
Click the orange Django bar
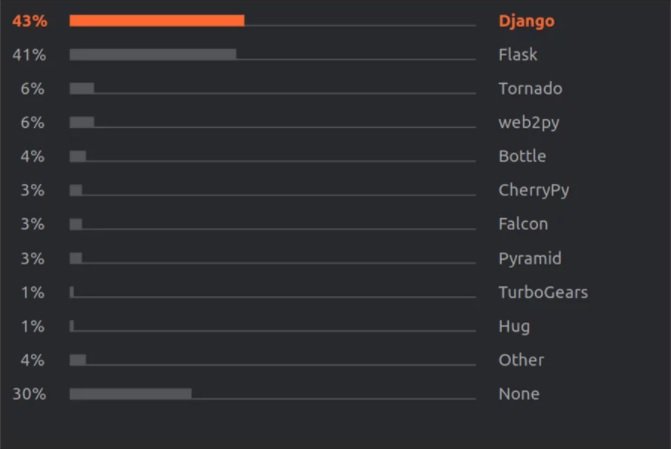[157, 21]
